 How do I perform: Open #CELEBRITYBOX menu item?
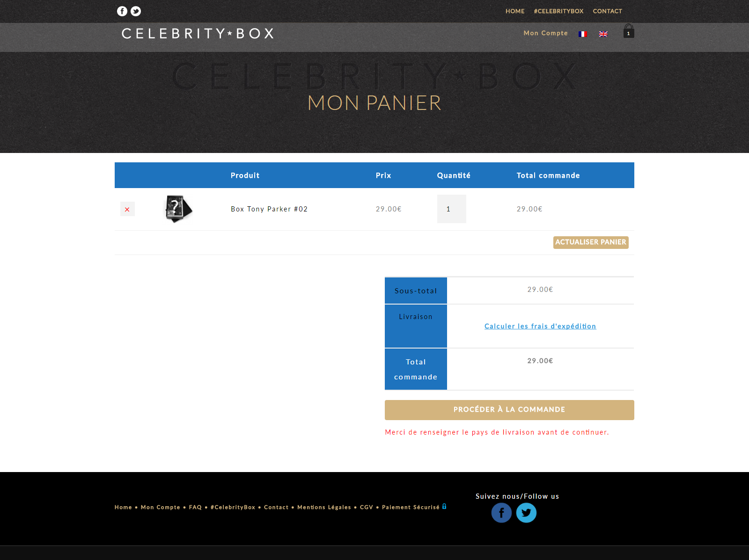[x=558, y=11]
